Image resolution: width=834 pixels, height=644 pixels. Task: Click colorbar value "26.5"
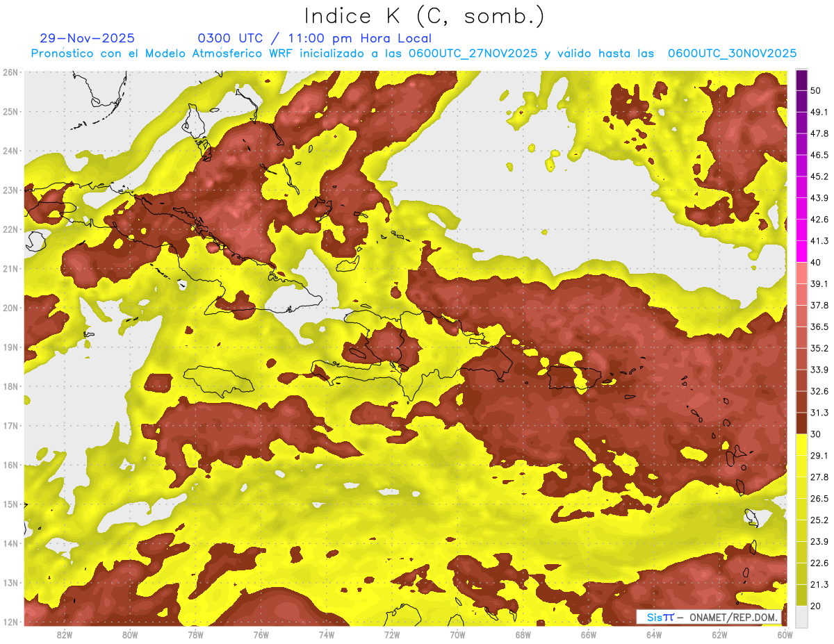tap(819, 499)
